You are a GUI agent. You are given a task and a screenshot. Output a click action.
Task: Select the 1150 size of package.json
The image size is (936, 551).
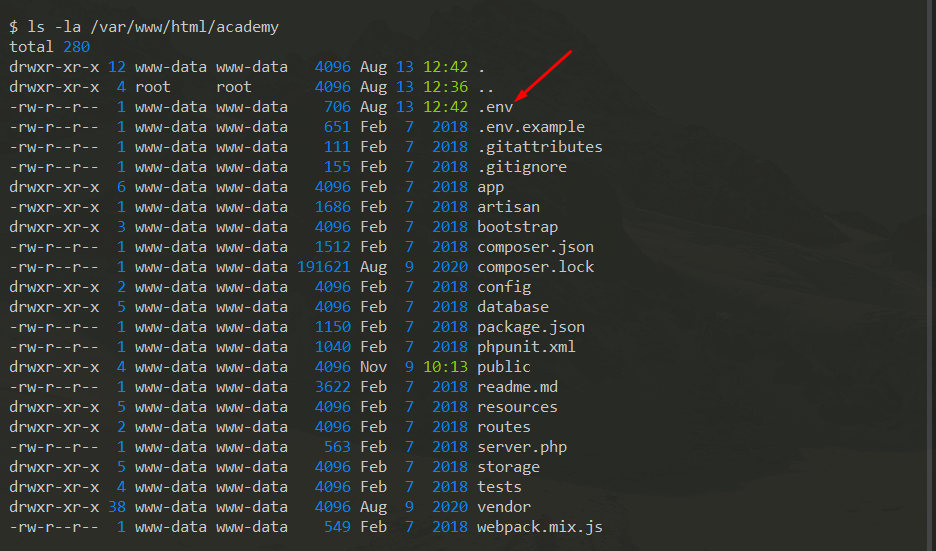pyautogui.click(x=332, y=327)
